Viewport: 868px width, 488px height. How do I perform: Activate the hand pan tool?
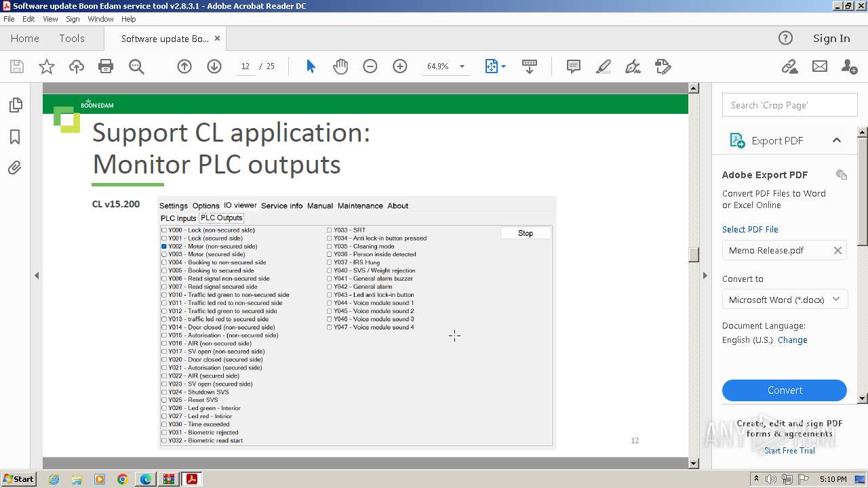340,66
